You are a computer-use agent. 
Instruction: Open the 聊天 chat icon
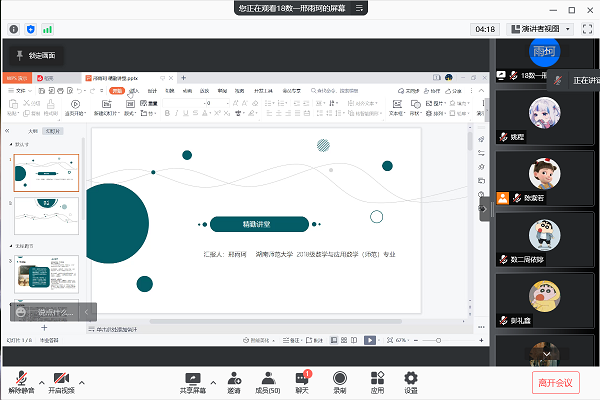303,380
